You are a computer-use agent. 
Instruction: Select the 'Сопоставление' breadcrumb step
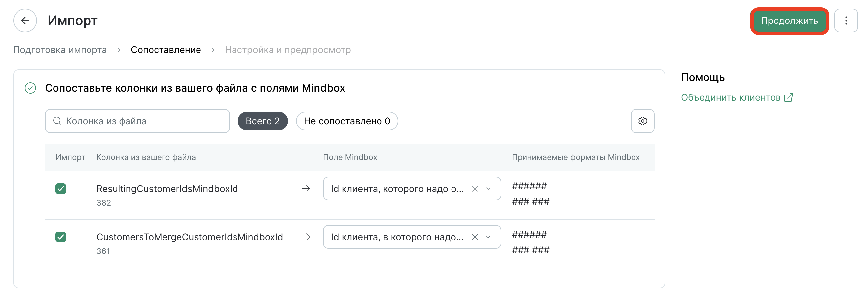coord(166,50)
